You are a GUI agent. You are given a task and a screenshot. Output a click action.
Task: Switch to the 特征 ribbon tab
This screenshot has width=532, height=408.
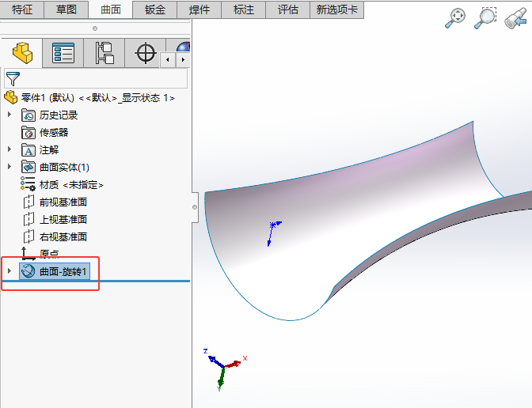[22, 9]
